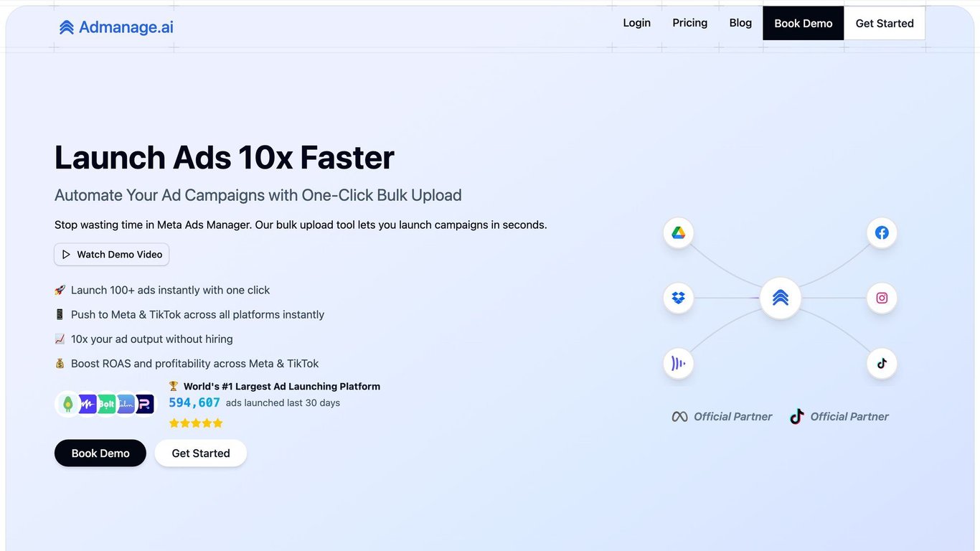The height and width of the screenshot is (551, 980).
Task: Click the "Launch Ads 10x Faster" headline
Action: 225,157
